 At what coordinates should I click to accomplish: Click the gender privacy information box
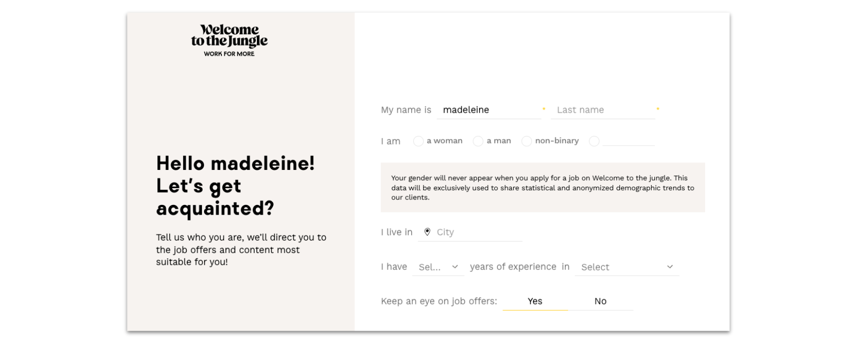coord(543,187)
